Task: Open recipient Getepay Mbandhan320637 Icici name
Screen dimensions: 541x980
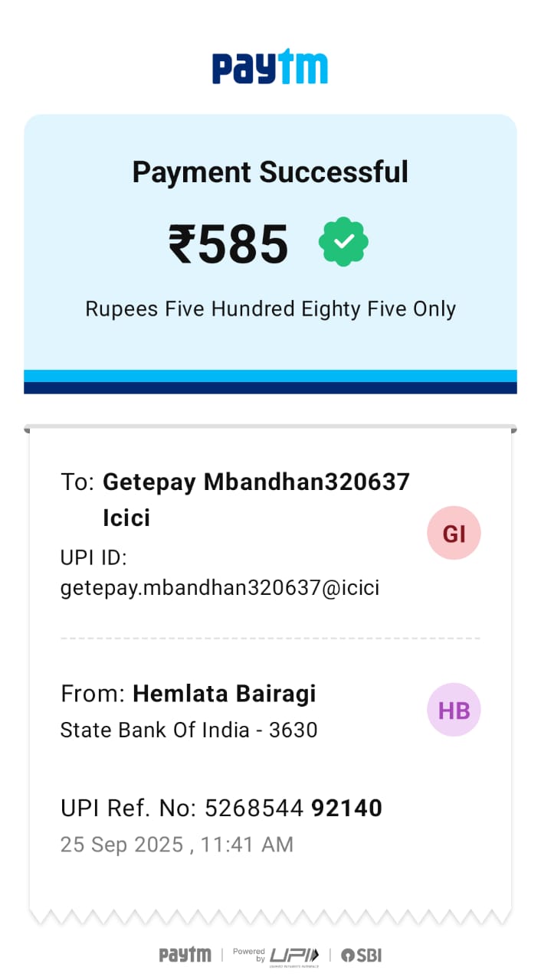Action: point(256,499)
